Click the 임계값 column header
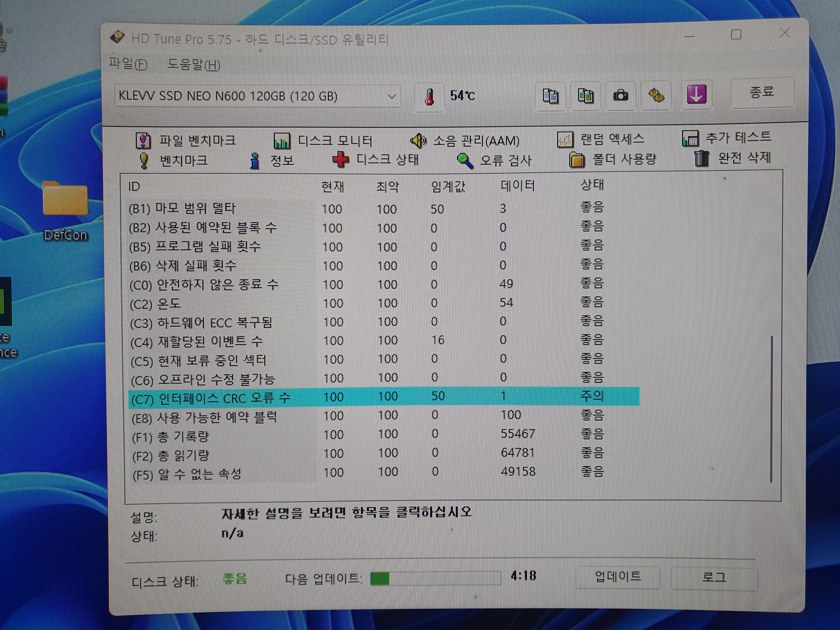This screenshot has width=840, height=630. point(448,186)
